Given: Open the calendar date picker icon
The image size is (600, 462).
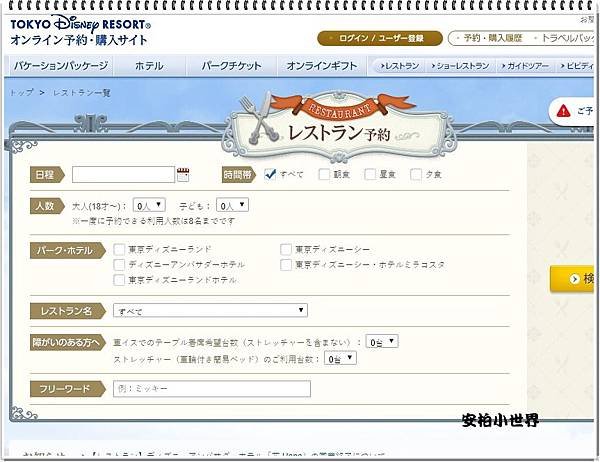Looking at the screenshot, I should pos(183,175).
